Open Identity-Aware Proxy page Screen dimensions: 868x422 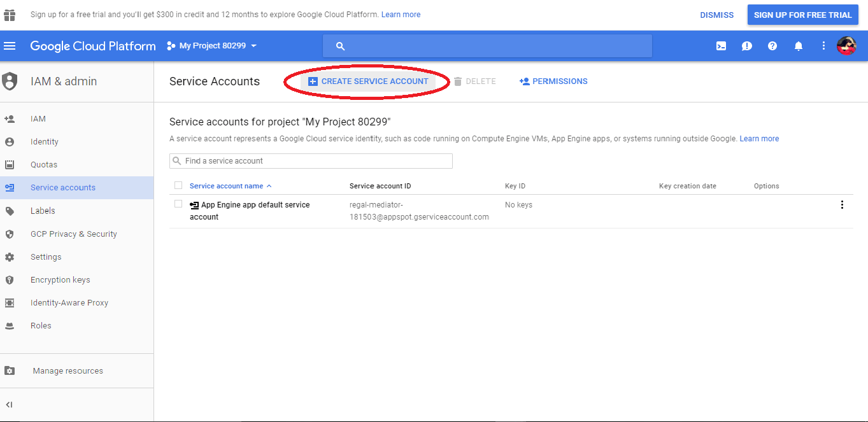pos(69,303)
